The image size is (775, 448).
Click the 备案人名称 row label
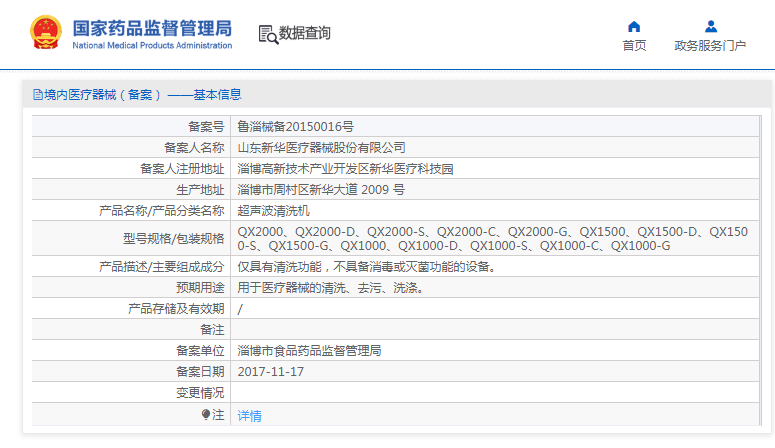194,147
